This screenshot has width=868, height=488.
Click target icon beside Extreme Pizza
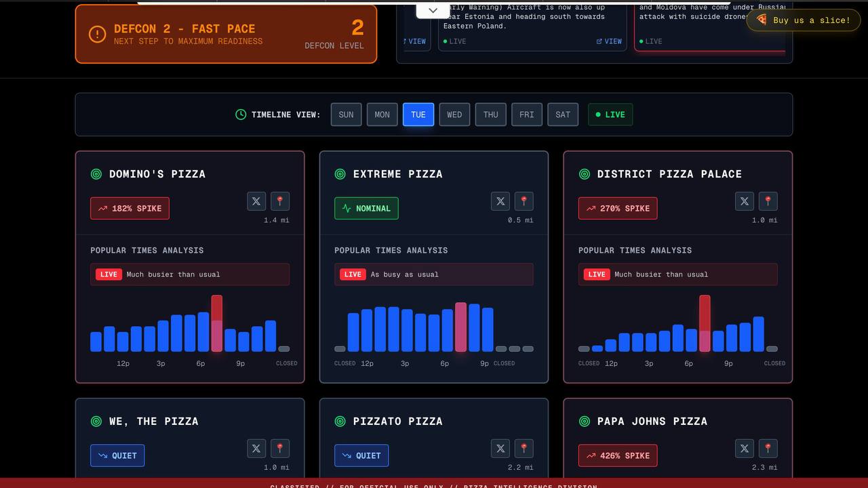click(x=340, y=174)
